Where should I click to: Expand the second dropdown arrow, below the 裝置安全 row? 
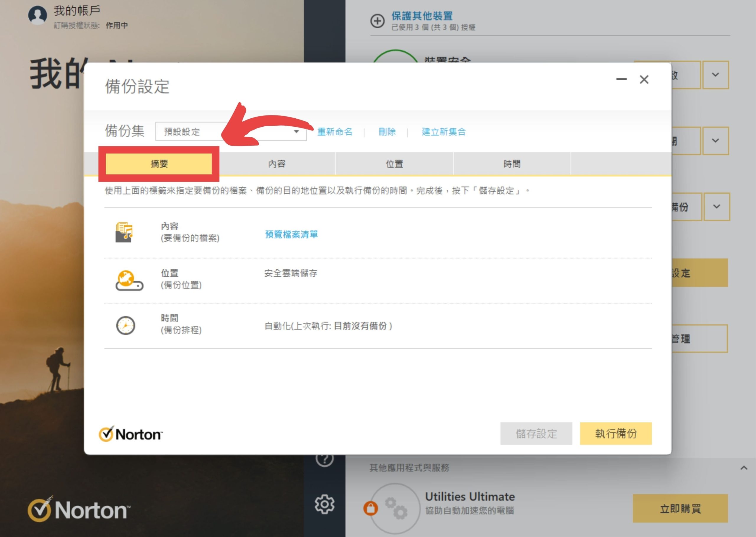pyautogui.click(x=716, y=141)
